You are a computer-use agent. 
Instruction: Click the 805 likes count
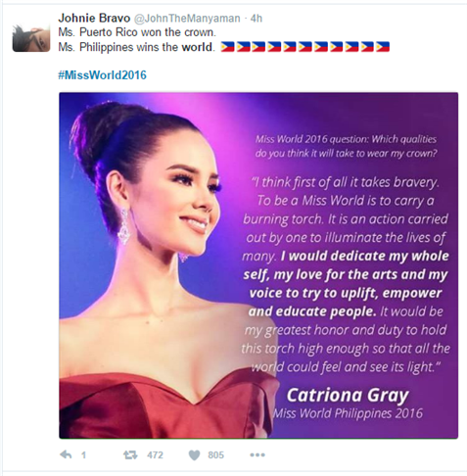tap(215, 454)
